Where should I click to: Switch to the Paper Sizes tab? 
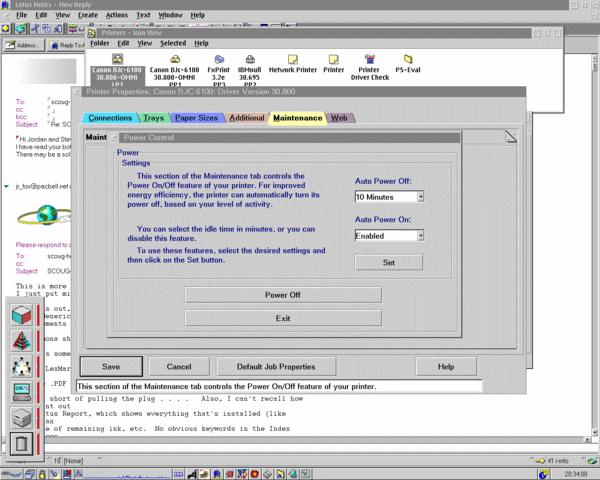click(196, 118)
